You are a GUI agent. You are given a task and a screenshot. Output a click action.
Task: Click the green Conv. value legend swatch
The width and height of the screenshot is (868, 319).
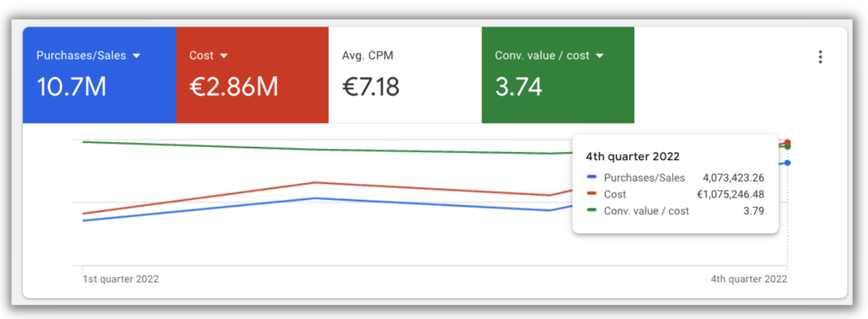tap(591, 211)
